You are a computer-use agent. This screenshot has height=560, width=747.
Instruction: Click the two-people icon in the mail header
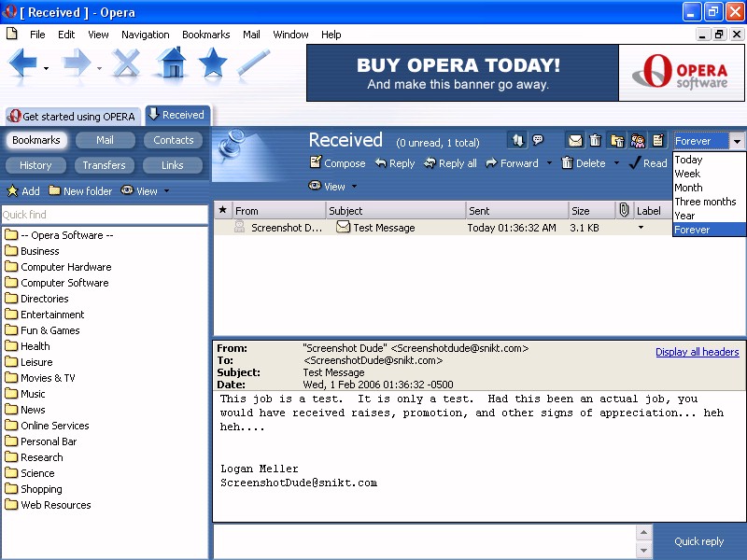point(638,141)
